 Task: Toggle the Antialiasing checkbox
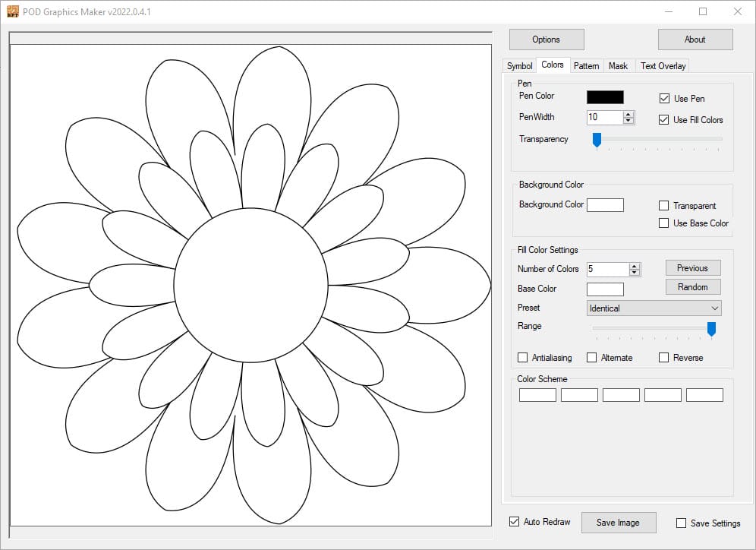(x=522, y=358)
